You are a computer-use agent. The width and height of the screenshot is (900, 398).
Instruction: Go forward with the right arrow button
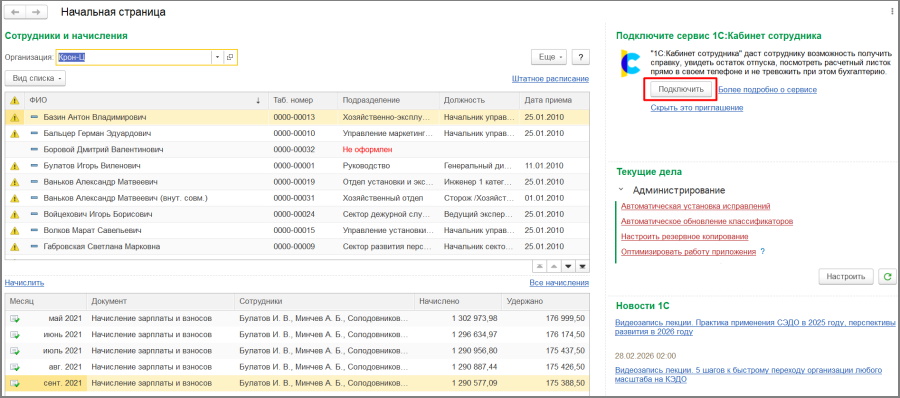coord(37,12)
